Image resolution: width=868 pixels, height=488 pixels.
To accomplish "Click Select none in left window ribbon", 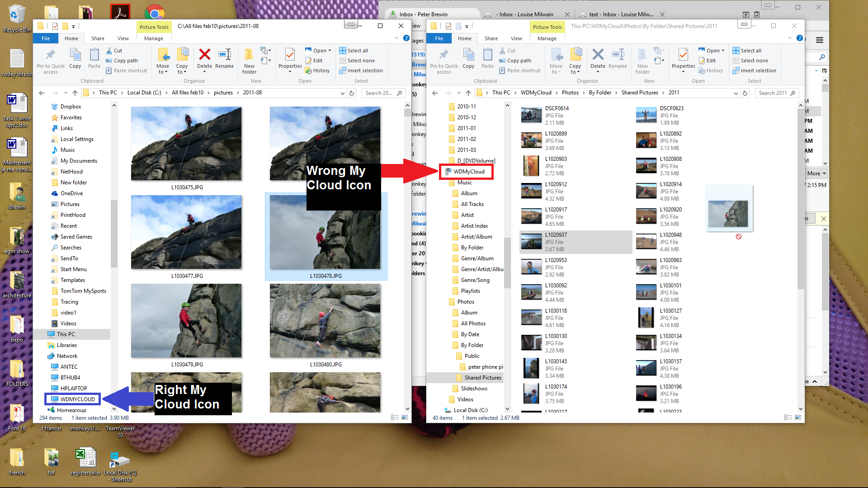I will [x=360, y=61].
